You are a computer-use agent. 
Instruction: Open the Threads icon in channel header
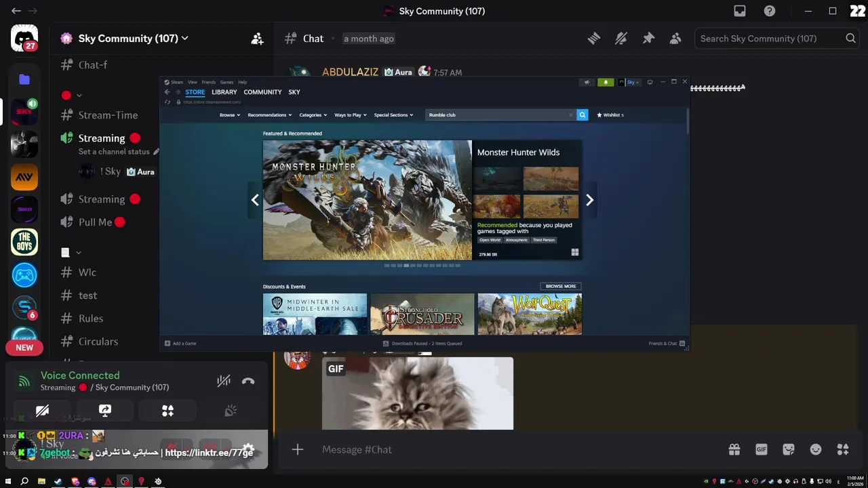tap(594, 39)
